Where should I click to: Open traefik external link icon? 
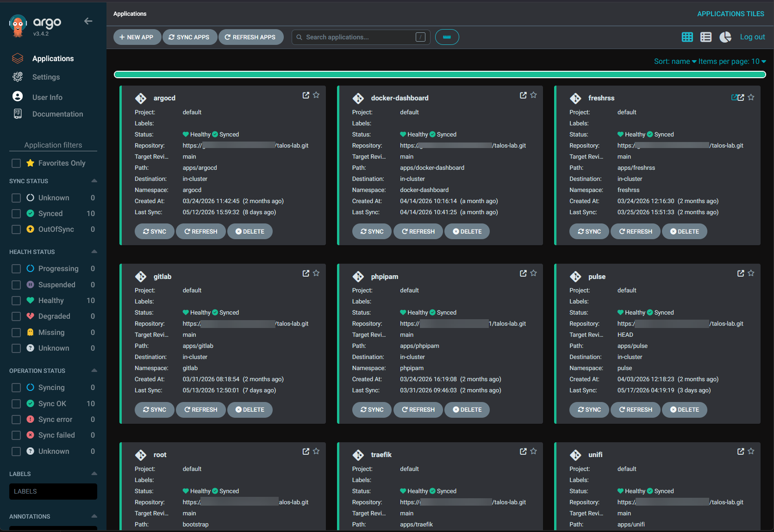coord(523,451)
